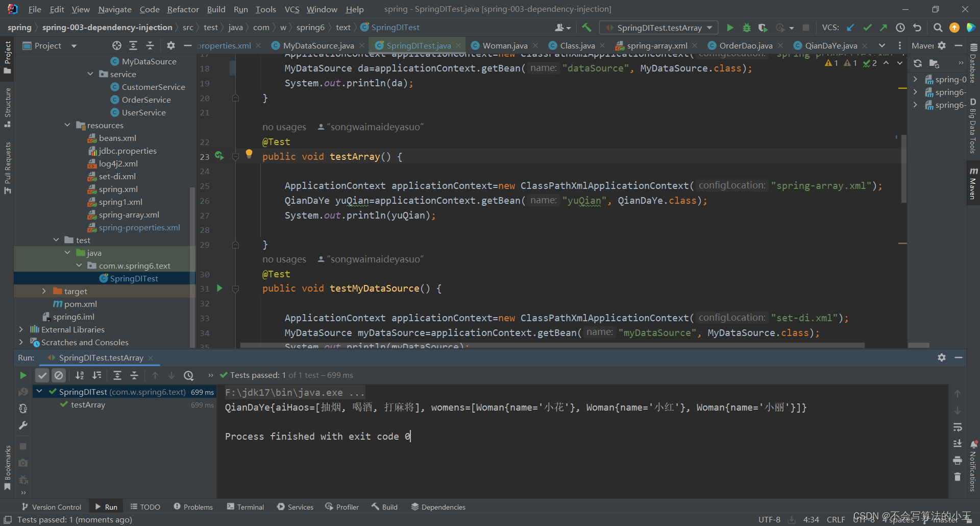Select testArray result in test tree
This screenshot has height=526, width=980.
(88, 404)
